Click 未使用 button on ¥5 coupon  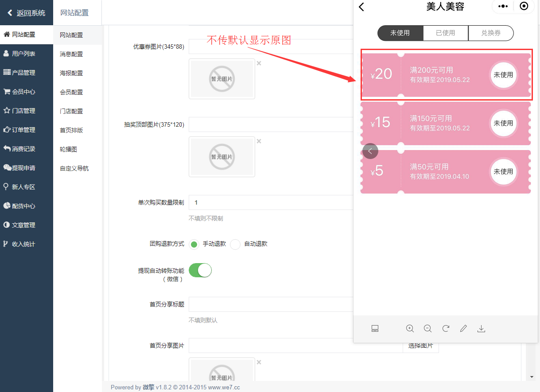pyautogui.click(x=503, y=171)
